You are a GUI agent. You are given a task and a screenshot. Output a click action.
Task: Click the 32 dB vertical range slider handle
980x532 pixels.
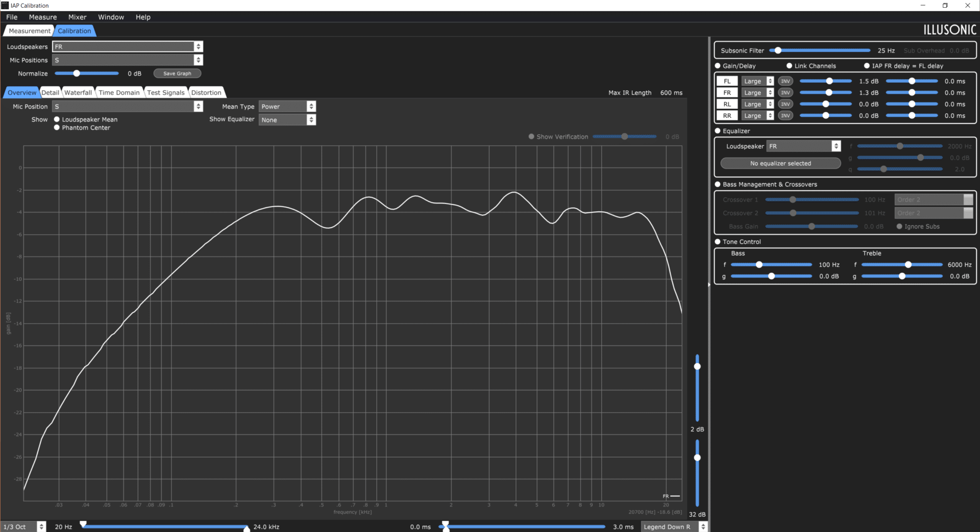tap(697, 458)
